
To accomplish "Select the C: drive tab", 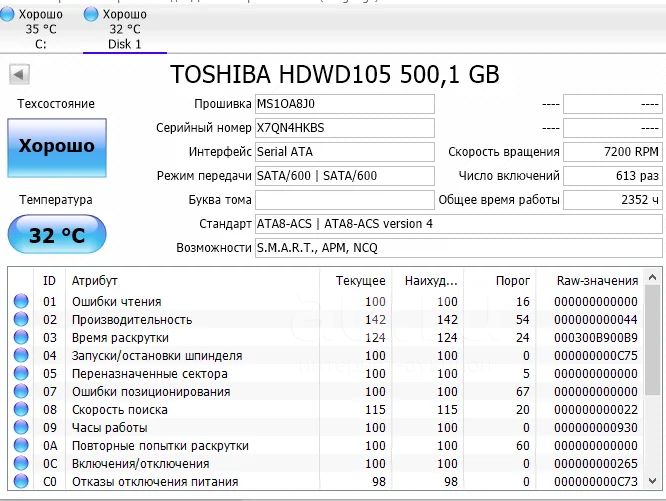I will coord(33,29).
